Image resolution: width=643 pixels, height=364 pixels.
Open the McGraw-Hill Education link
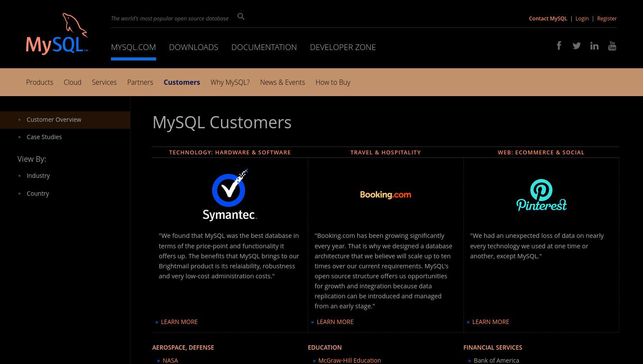[x=349, y=360]
